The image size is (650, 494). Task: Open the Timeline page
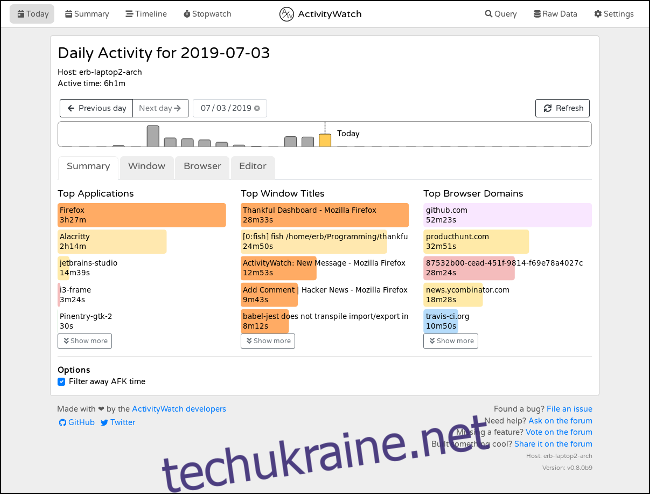tap(146, 14)
